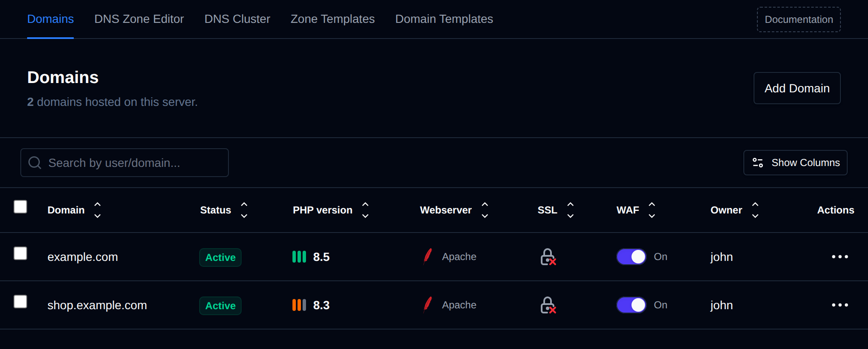This screenshot has height=349, width=868.
Task: Click the Status column header label
Action: pos(216,210)
